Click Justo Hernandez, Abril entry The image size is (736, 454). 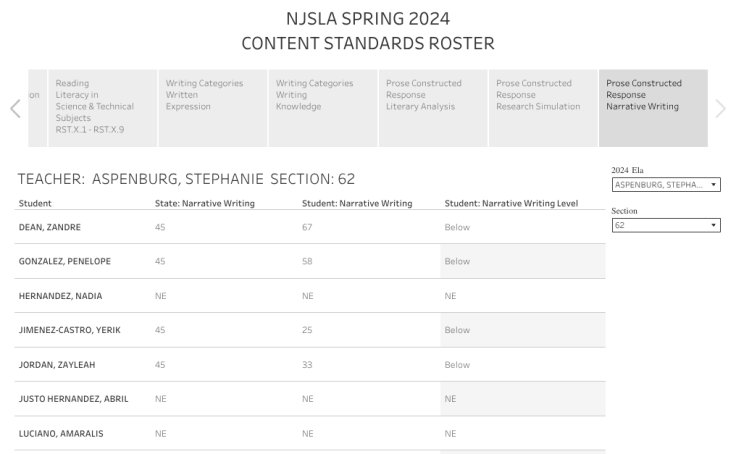point(75,399)
